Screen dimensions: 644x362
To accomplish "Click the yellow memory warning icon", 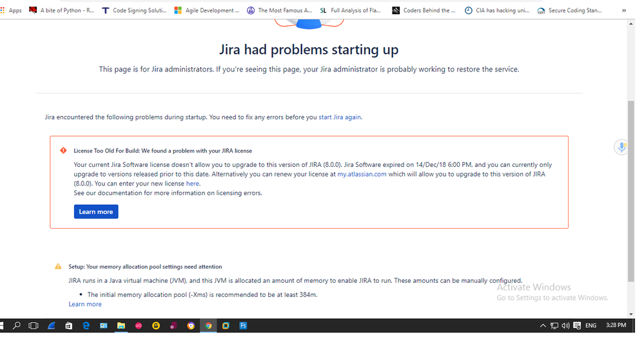I will [x=58, y=267].
